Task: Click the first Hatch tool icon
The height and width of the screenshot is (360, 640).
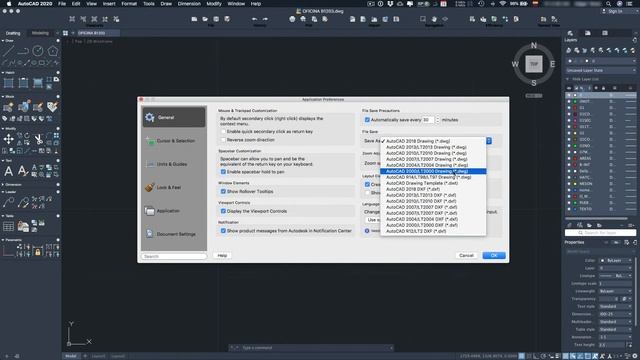Action: [8, 83]
